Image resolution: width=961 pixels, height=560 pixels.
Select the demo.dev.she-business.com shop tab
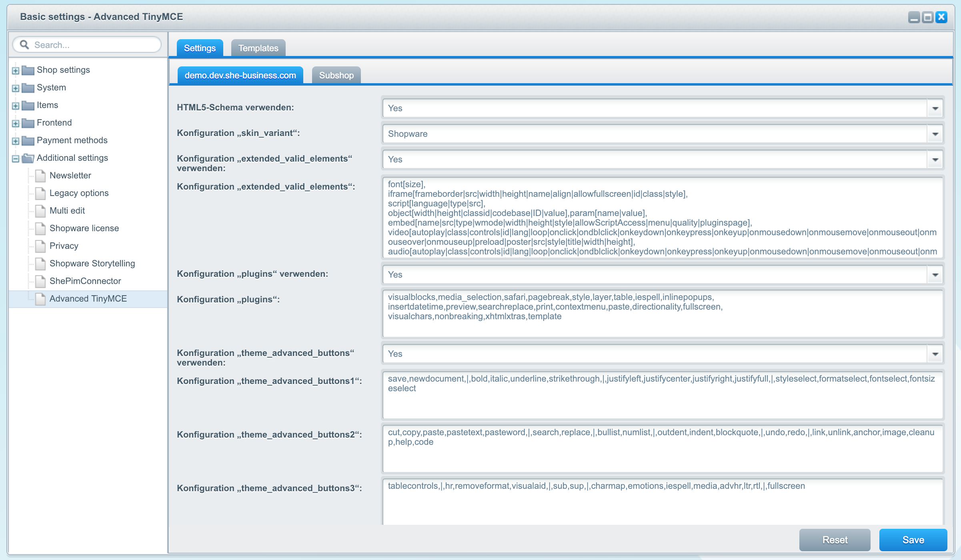click(x=240, y=75)
